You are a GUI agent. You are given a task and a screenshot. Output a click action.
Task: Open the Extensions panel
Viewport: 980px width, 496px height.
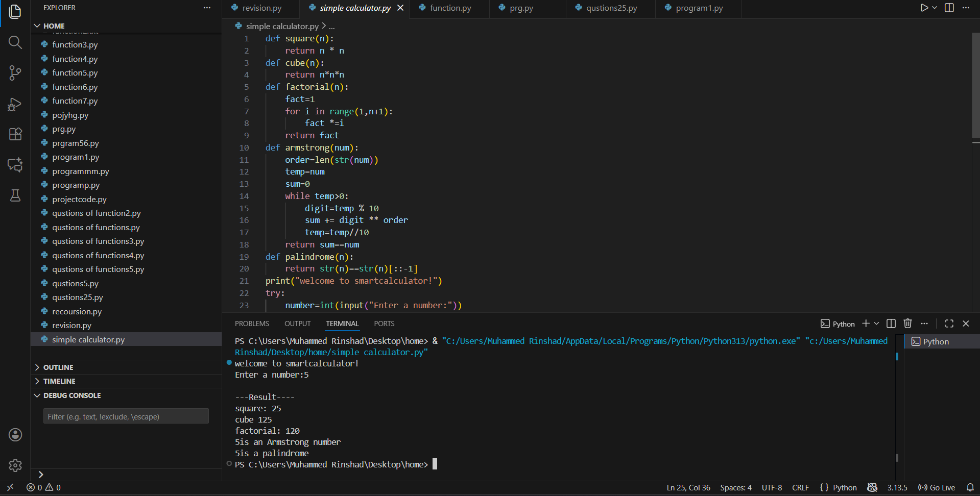coord(15,134)
